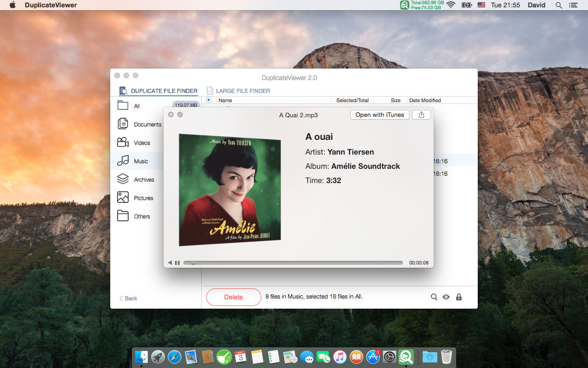Image resolution: width=588 pixels, height=368 pixels.
Task: Click the Time 3:32 text
Action: (x=323, y=180)
